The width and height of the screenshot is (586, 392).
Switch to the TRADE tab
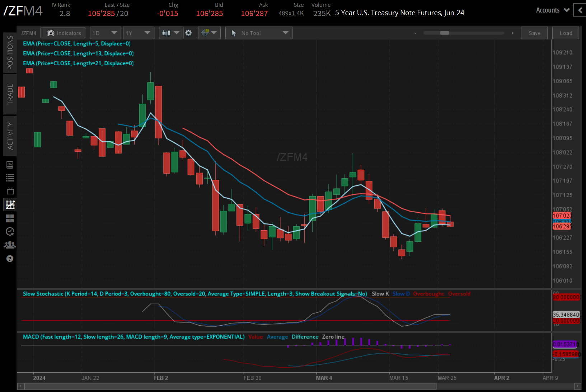[10, 94]
